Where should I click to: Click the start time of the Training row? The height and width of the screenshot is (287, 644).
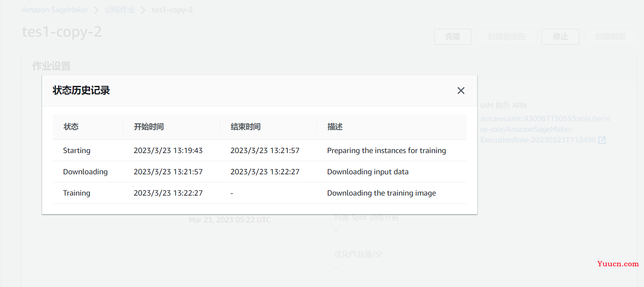(x=168, y=193)
